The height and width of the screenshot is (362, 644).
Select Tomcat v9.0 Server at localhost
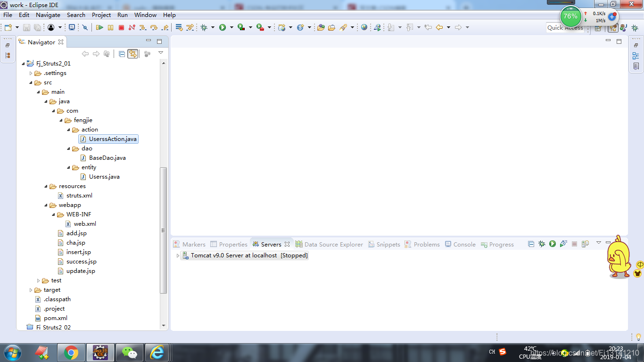pos(245,255)
